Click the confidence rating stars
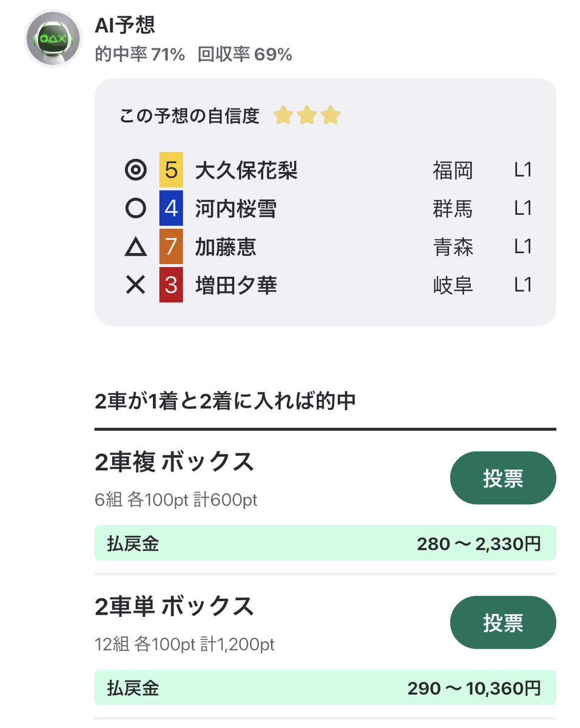The height and width of the screenshot is (728, 580). pyautogui.click(x=306, y=115)
